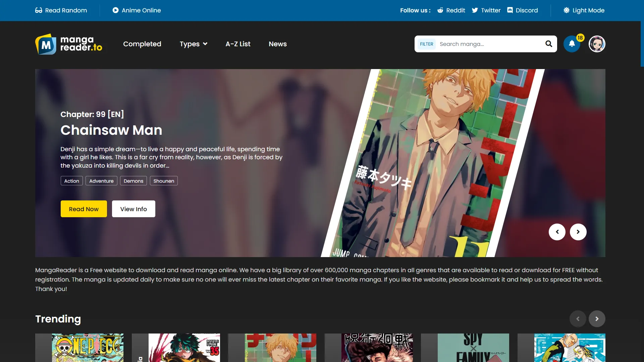The image size is (644, 362).
Task: Select the Demons genre tag
Action: (133, 181)
